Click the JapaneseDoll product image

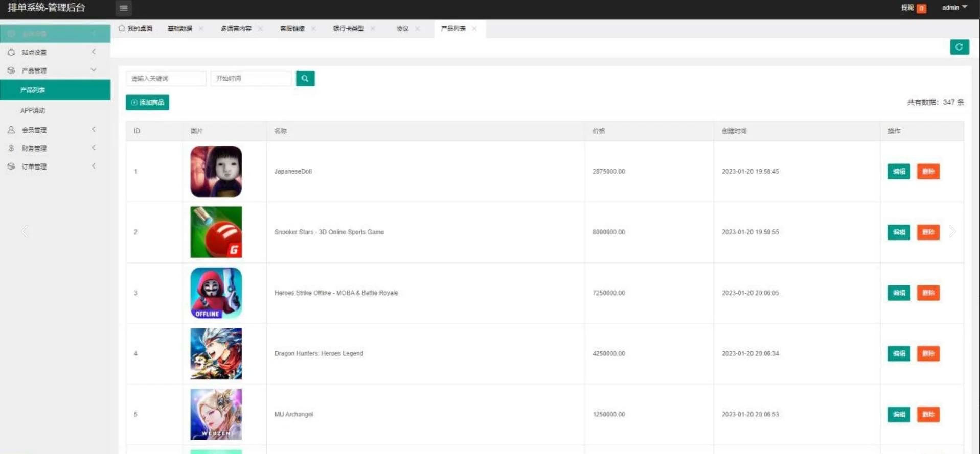click(x=216, y=172)
